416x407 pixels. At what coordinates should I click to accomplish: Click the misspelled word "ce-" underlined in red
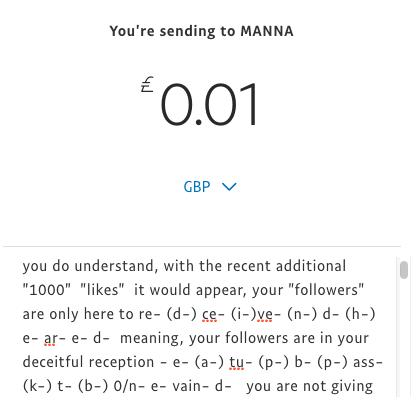(x=210, y=314)
